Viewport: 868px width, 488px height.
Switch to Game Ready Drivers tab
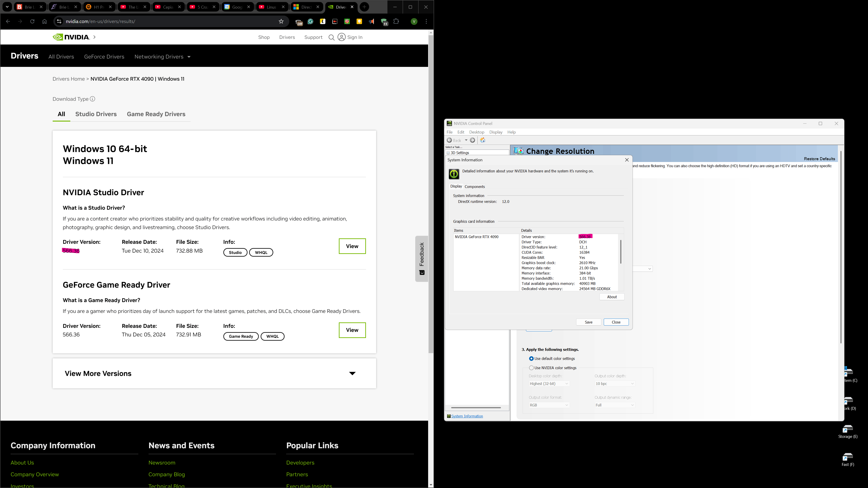[x=156, y=114]
